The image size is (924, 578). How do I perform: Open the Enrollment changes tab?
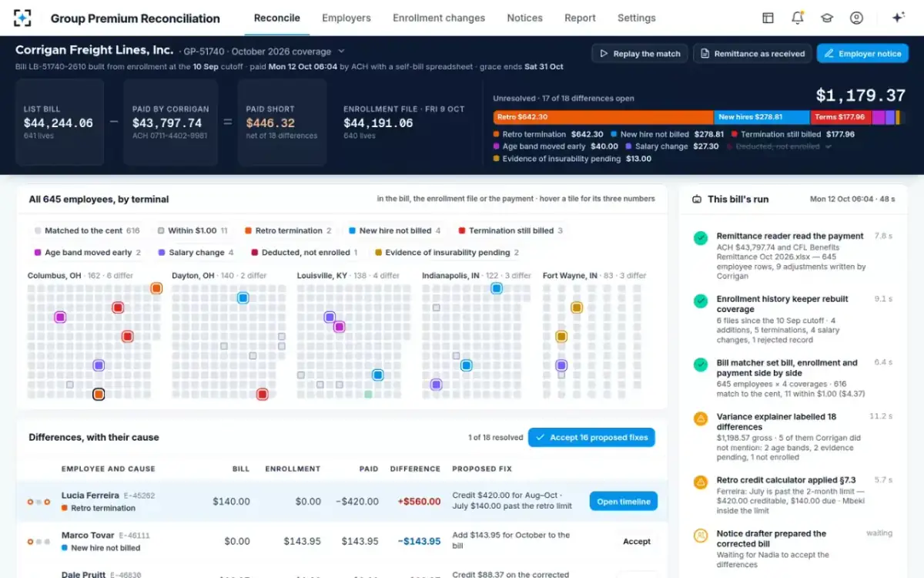pos(439,18)
